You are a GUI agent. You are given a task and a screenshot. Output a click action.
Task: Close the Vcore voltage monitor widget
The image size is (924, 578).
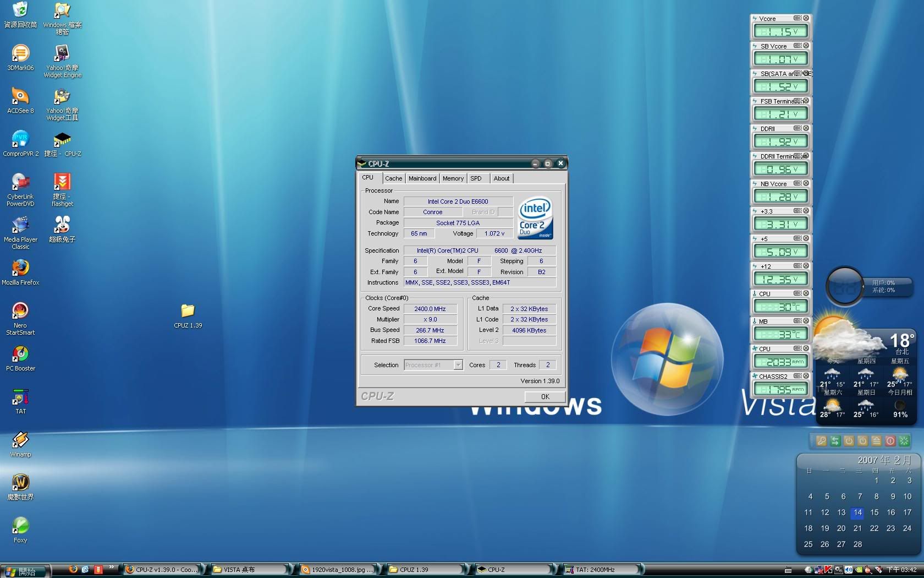coord(806,18)
